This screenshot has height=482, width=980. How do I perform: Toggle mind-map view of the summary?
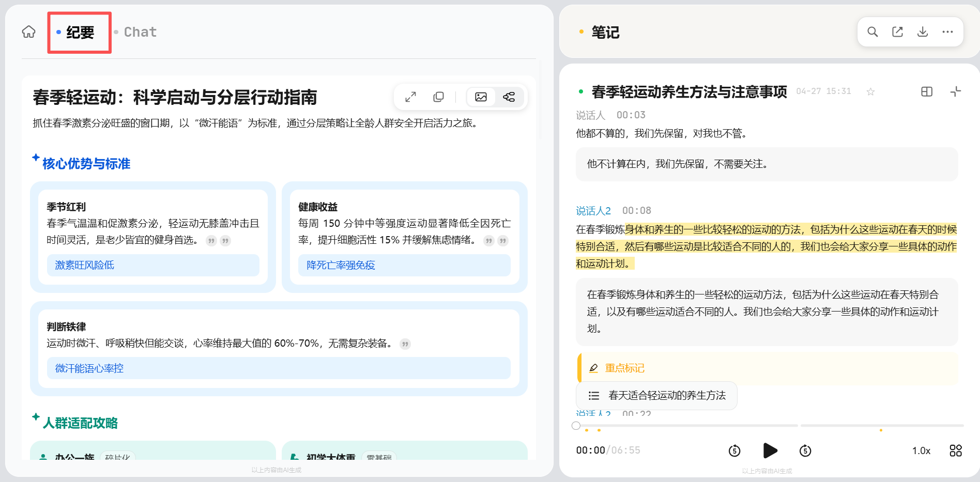click(x=509, y=97)
